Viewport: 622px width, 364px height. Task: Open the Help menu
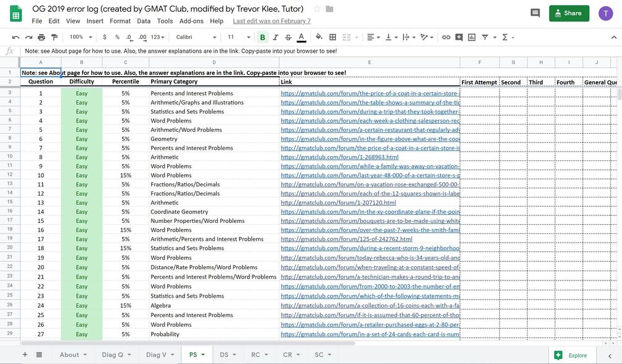(217, 21)
